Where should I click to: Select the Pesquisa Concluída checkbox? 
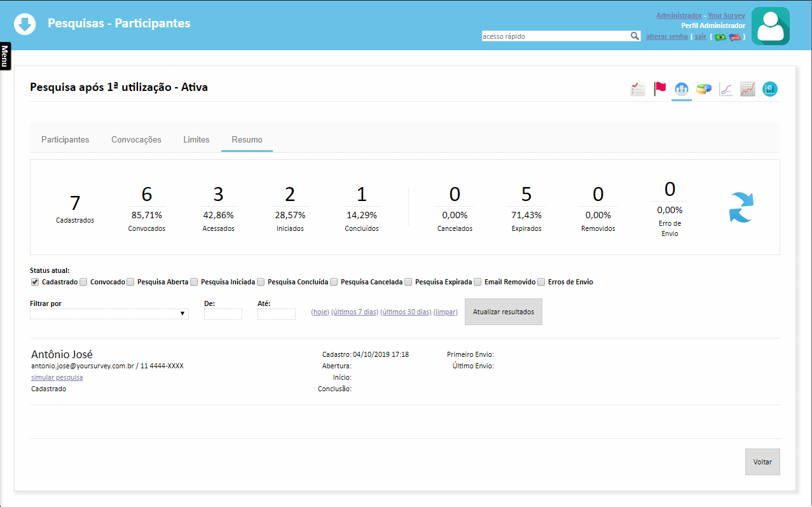coord(261,282)
